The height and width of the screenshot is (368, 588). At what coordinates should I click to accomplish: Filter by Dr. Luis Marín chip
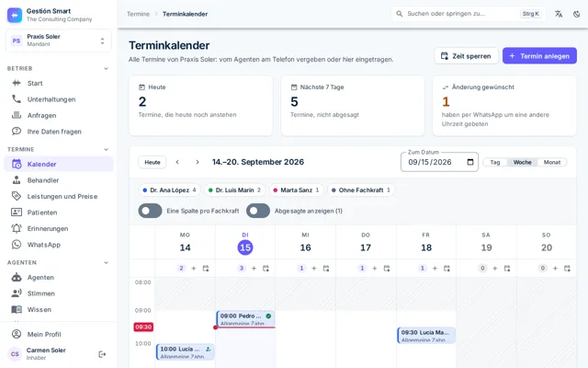235,190
